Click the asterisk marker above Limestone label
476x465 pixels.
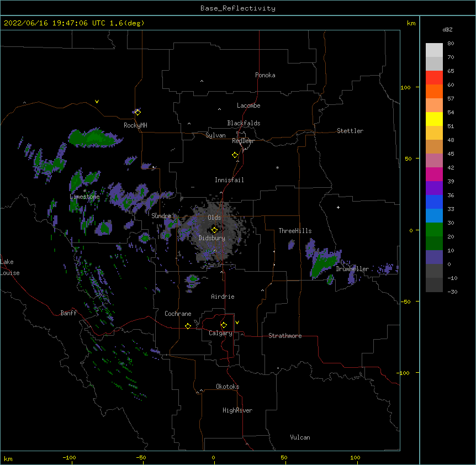[x=84, y=191]
